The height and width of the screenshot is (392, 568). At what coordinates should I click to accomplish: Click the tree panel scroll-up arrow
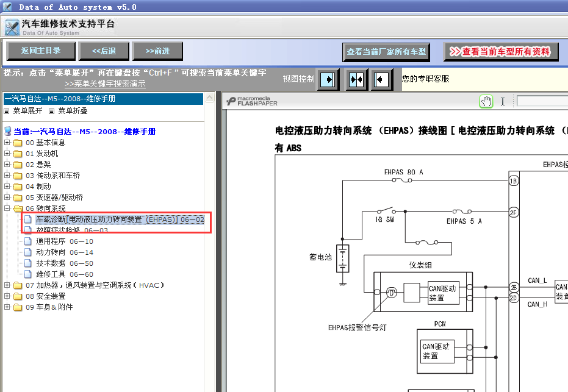[210, 98]
